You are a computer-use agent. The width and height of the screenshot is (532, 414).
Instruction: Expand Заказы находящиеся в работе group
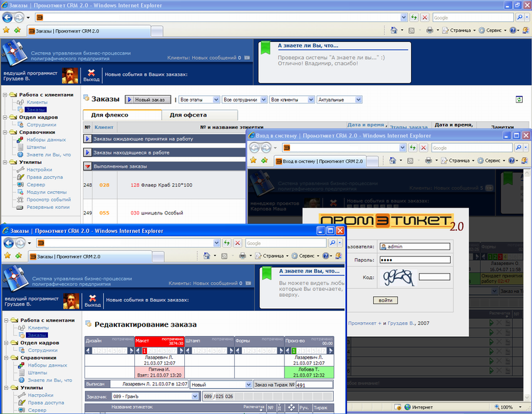tap(88, 152)
